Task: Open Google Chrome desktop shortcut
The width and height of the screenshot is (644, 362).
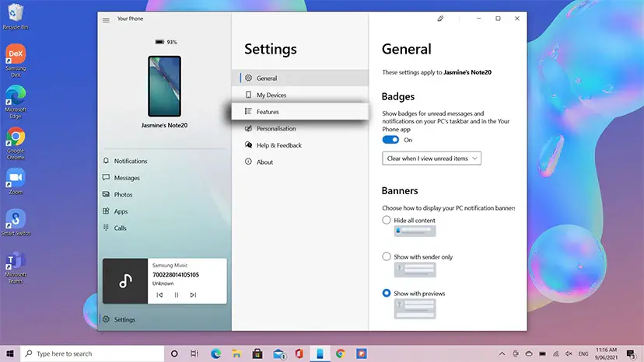Action: point(16,143)
